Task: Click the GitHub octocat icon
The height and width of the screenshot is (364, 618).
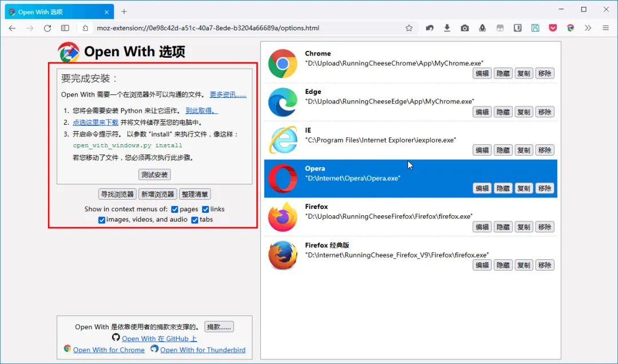Action: coord(116,337)
